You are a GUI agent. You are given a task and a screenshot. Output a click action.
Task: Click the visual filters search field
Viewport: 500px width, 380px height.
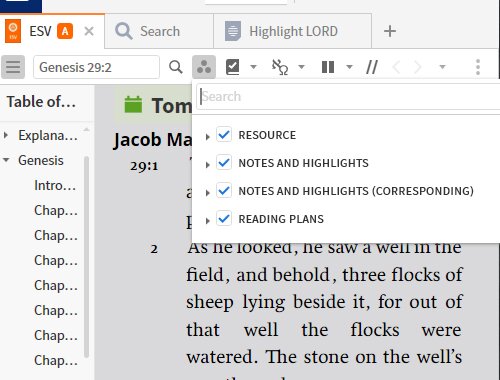tap(348, 96)
